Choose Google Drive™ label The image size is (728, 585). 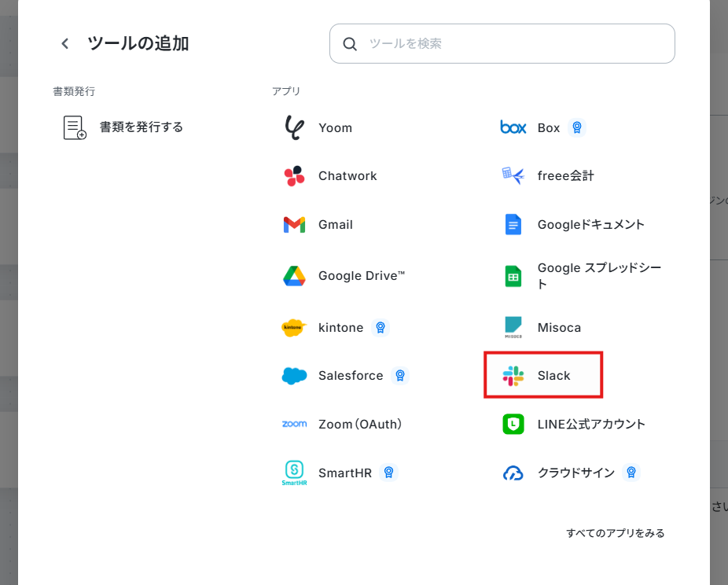362,276
